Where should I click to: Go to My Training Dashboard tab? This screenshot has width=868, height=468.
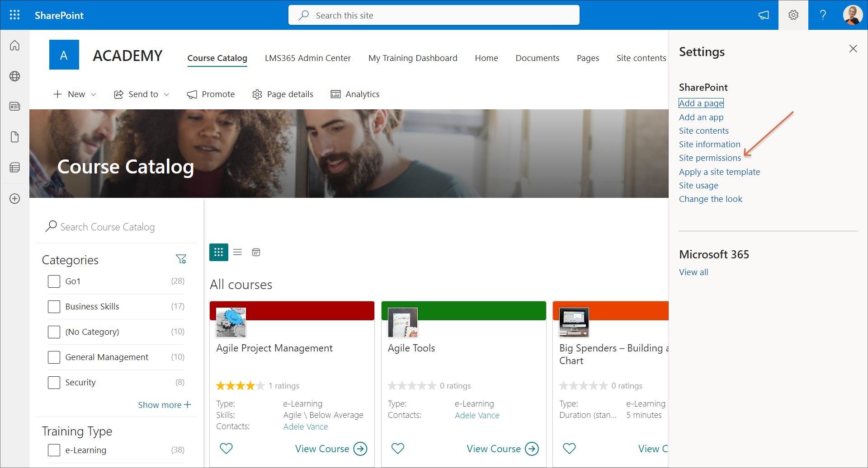point(412,58)
